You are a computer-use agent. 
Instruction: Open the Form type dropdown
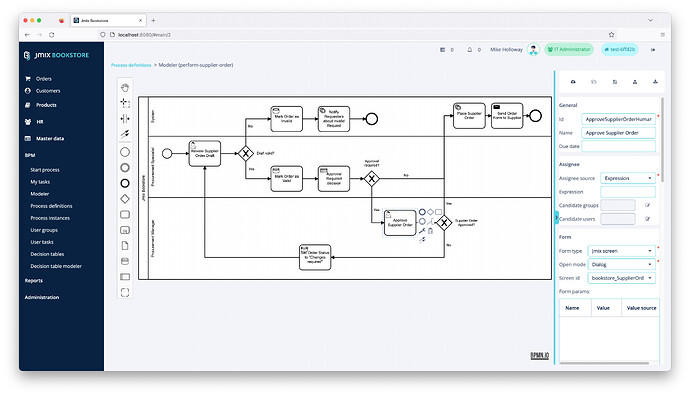click(621, 251)
